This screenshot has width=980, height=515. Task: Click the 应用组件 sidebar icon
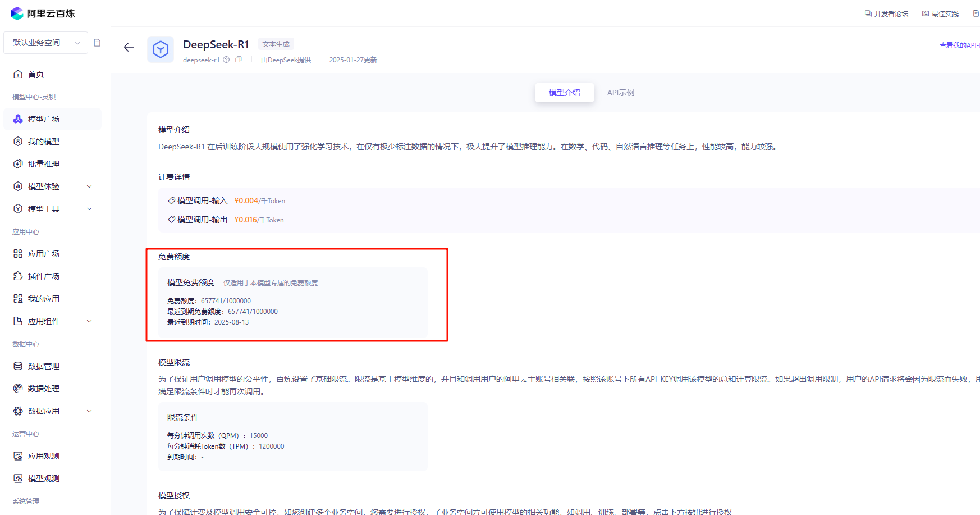tap(18, 321)
